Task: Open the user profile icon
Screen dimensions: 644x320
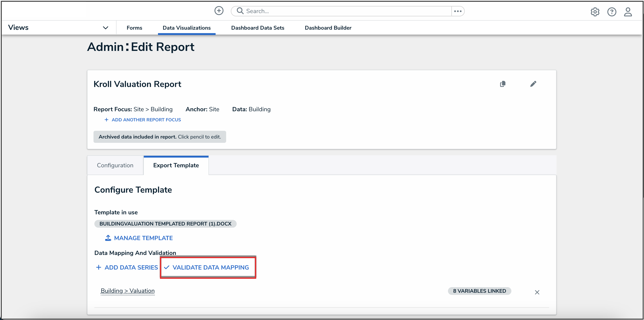Action: tap(628, 12)
